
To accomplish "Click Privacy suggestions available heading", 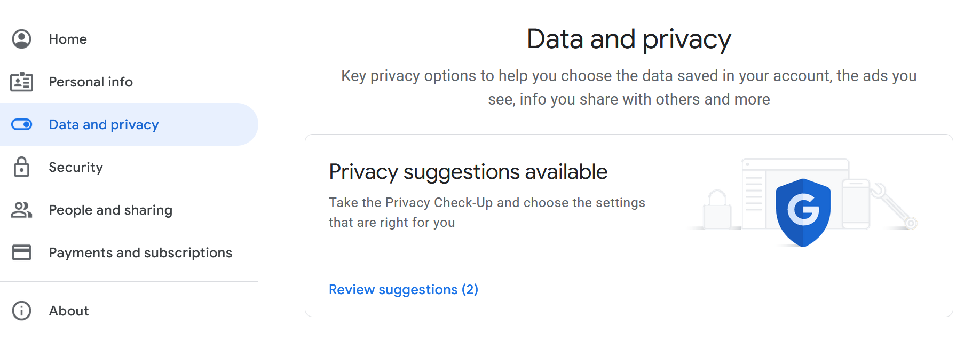I will click(468, 172).
